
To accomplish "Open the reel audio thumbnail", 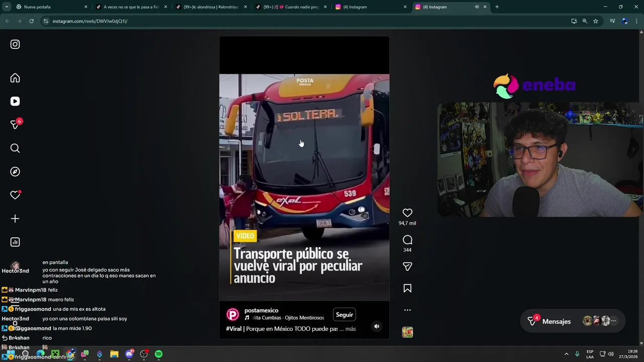I will point(408,332).
